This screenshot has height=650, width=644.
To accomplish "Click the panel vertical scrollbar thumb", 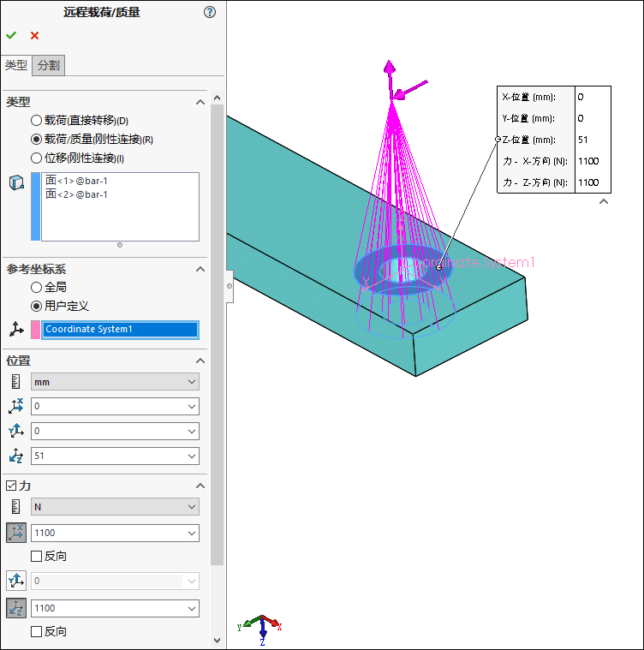I will (218, 335).
